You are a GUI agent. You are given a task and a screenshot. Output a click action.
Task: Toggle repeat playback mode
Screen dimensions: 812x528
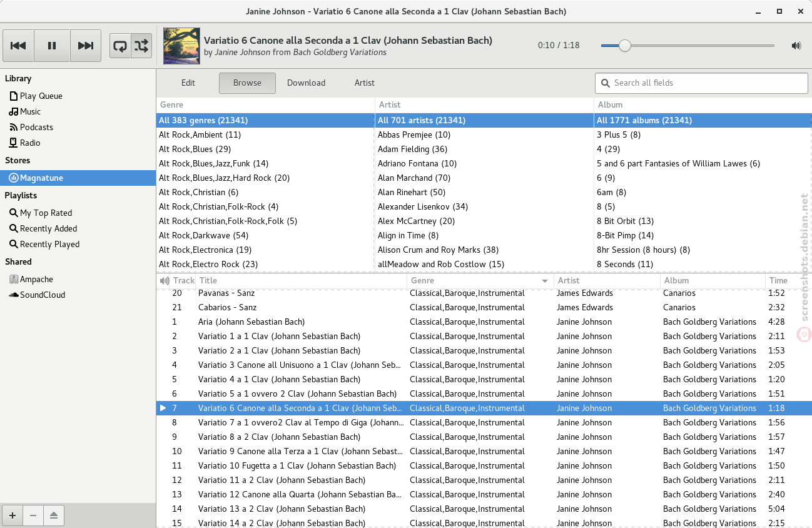120,46
